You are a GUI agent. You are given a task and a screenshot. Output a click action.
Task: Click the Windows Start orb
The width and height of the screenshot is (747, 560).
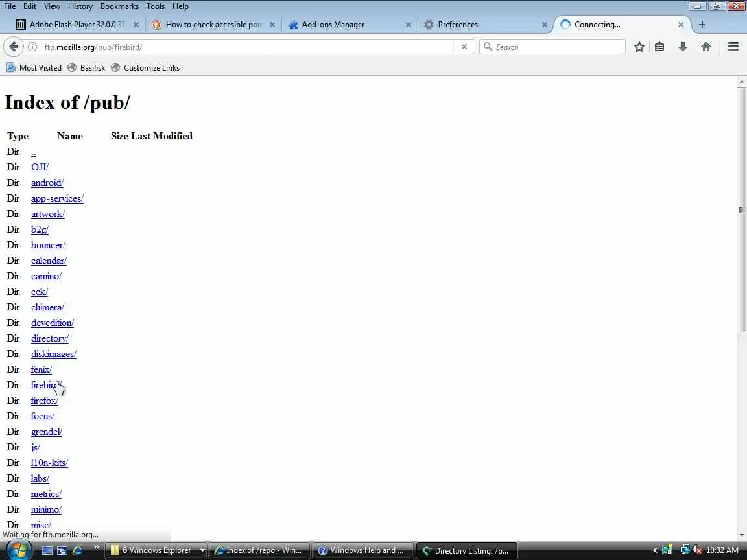tap(18, 550)
